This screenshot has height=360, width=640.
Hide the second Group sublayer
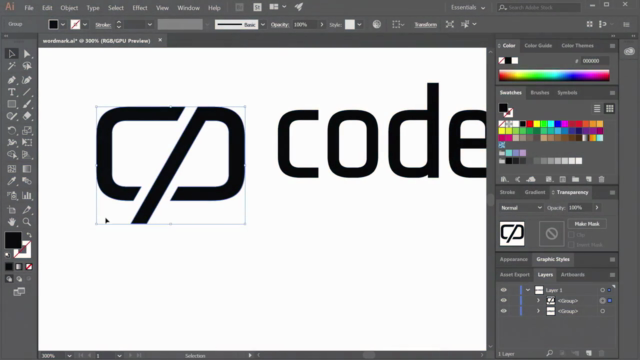coord(503,311)
